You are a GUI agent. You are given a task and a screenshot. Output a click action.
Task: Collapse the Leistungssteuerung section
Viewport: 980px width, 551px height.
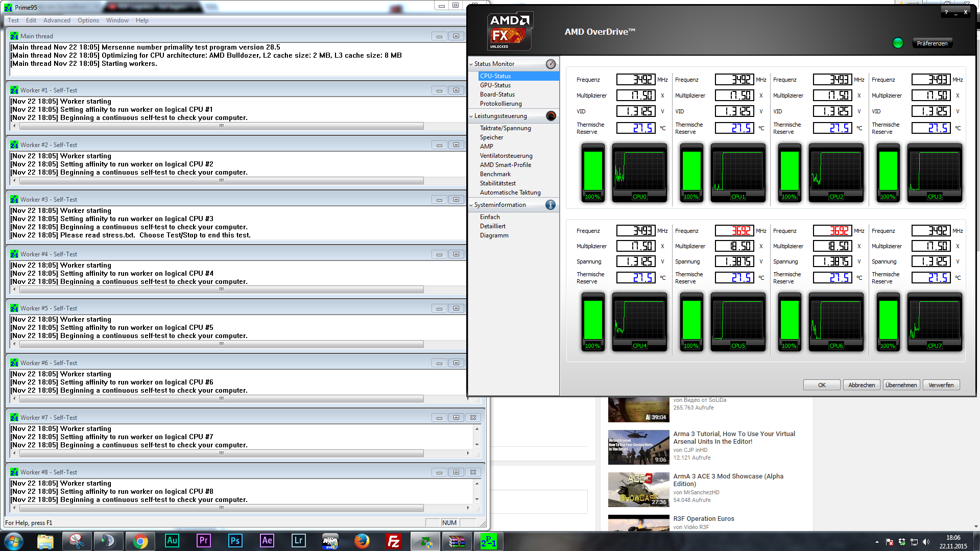[471, 116]
